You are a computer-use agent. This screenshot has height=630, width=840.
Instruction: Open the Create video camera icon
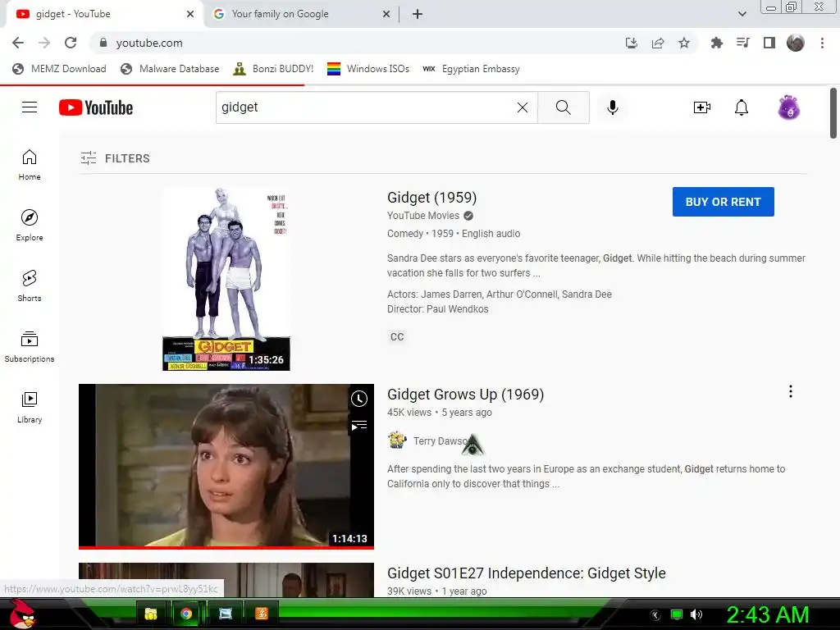pos(702,107)
